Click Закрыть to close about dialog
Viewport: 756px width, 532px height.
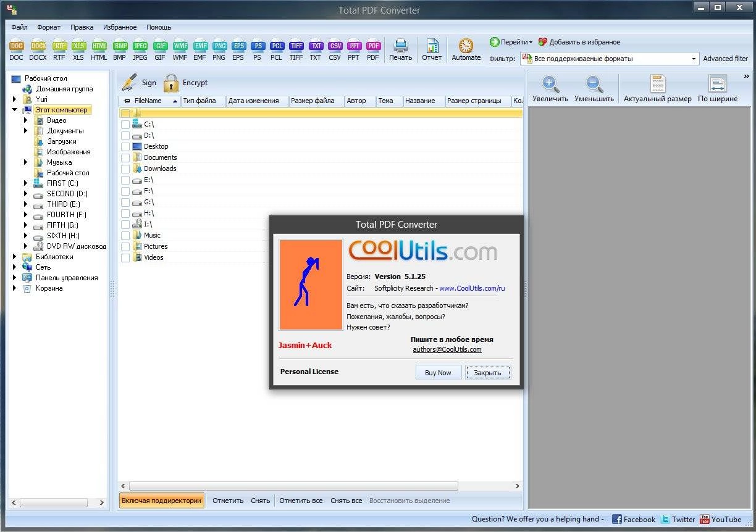(x=488, y=372)
